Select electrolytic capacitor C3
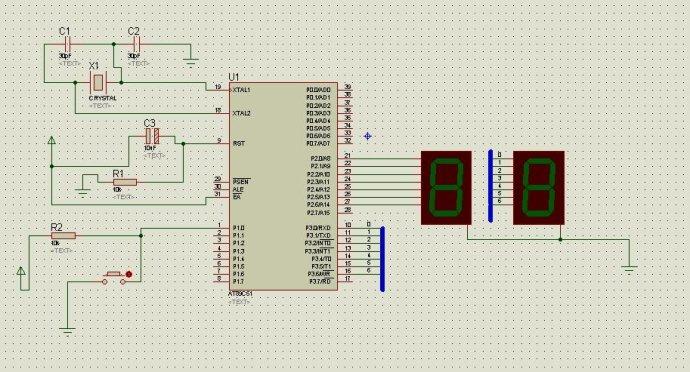Image resolution: width=690 pixels, height=372 pixels. [153, 136]
